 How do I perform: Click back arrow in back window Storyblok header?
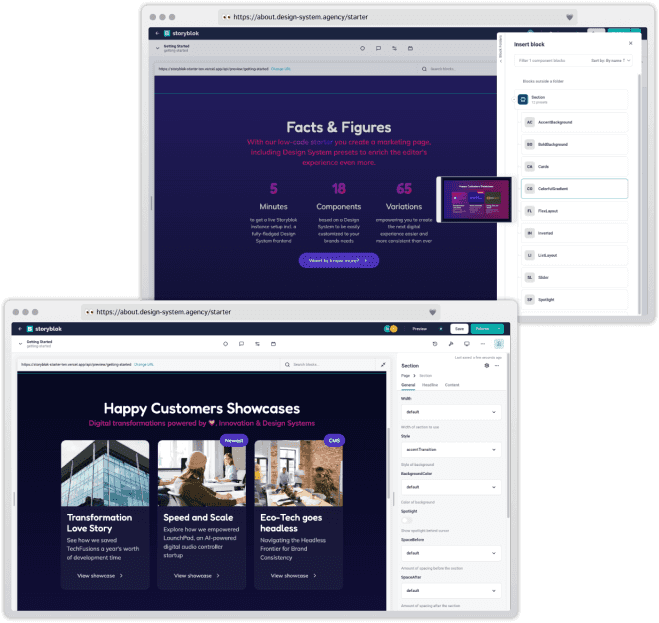click(157, 33)
